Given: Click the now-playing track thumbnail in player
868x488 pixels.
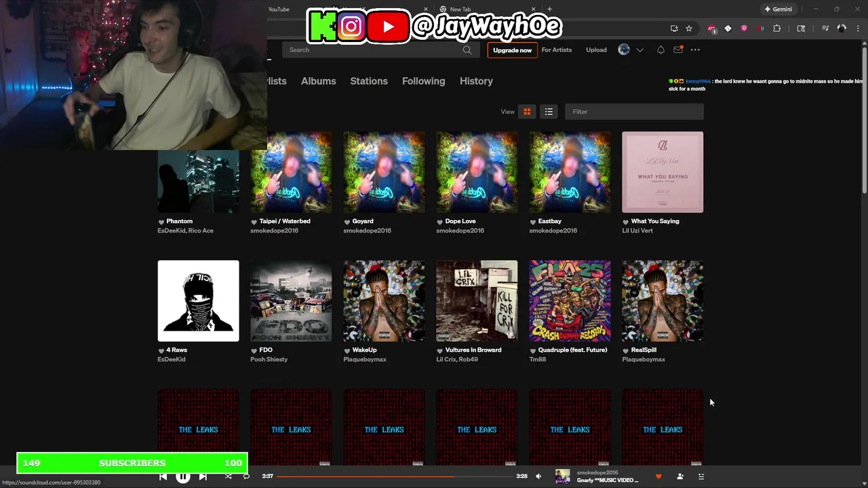Looking at the screenshot, I should coord(563,476).
